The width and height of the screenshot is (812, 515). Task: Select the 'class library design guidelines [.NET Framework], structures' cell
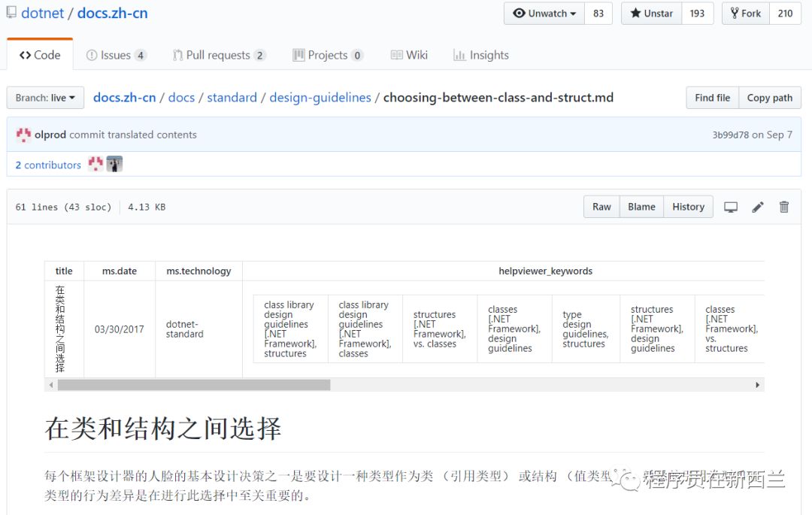[x=290, y=329]
